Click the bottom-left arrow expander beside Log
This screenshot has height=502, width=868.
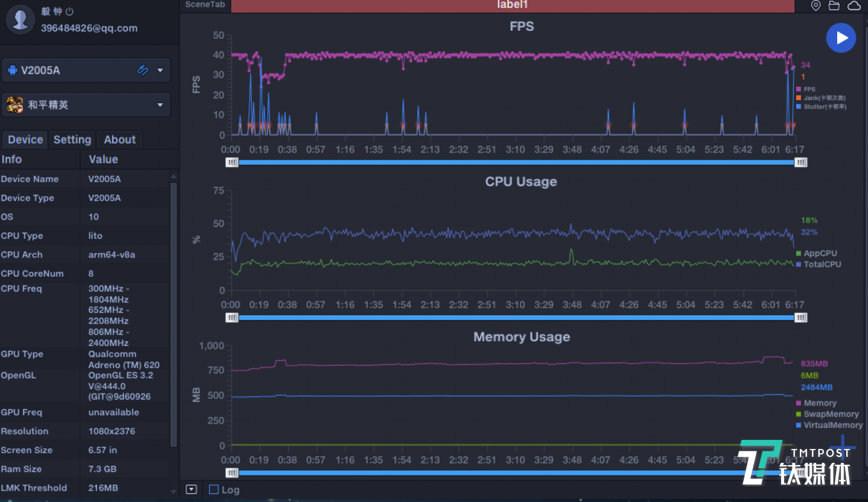pos(191,489)
